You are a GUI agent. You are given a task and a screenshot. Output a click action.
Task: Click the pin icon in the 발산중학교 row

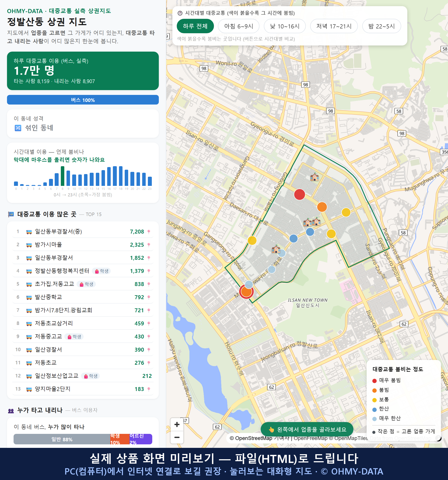(x=149, y=297)
